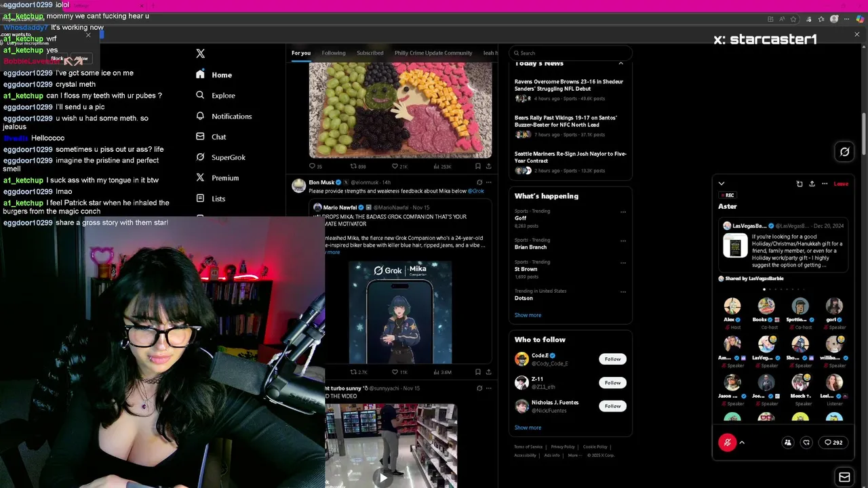Open floating Messages envelope button
Image resolution: width=868 pixels, height=488 pixels.
[x=845, y=477]
